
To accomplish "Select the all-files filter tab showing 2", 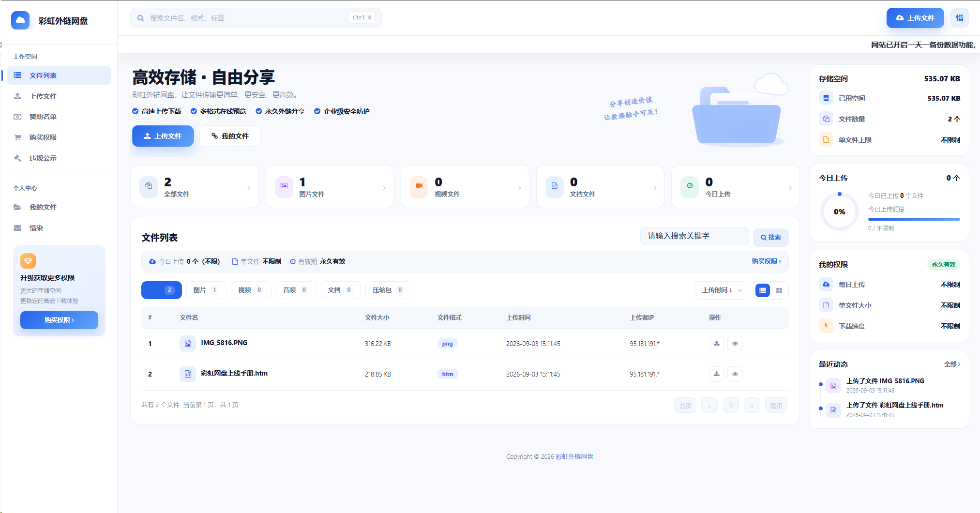I will (x=162, y=290).
